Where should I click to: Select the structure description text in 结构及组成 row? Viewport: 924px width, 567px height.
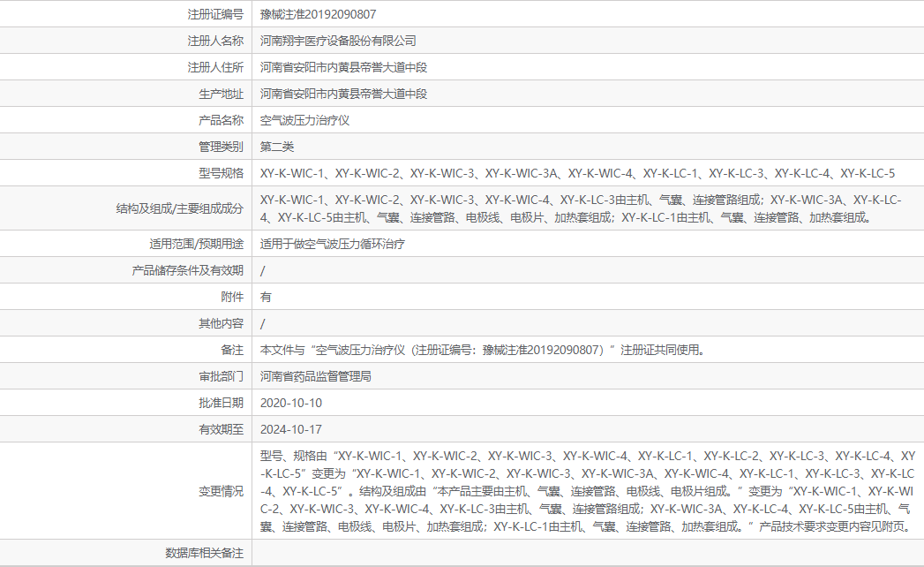tap(581, 208)
